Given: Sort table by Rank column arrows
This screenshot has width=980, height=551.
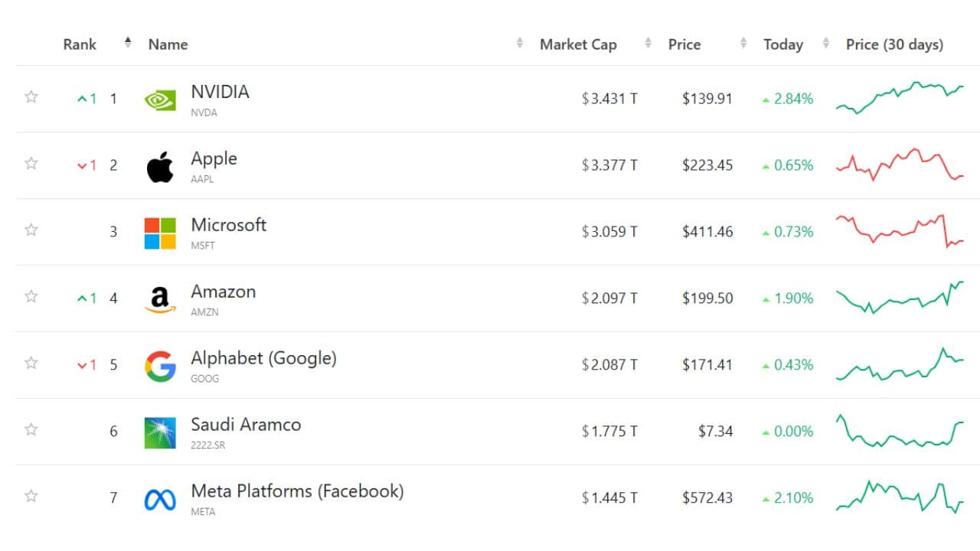Looking at the screenshot, I should [x=128, y=44].
